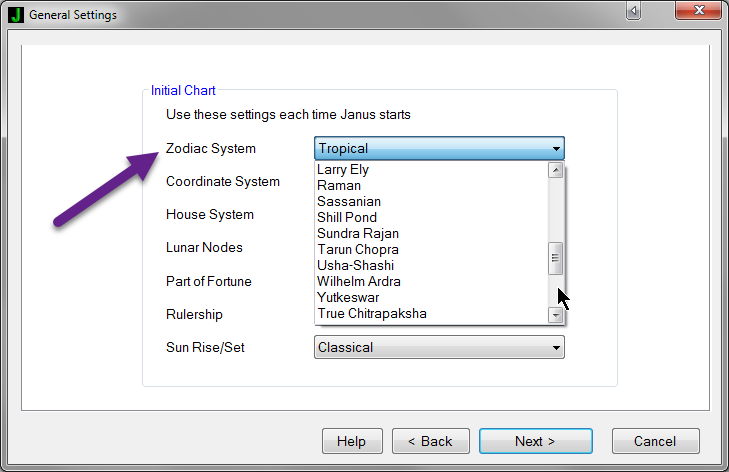Pick Sundra Rajan from the list
This screenshot has height=472, width=729.
pyautogui.click(x=431, y=233)
